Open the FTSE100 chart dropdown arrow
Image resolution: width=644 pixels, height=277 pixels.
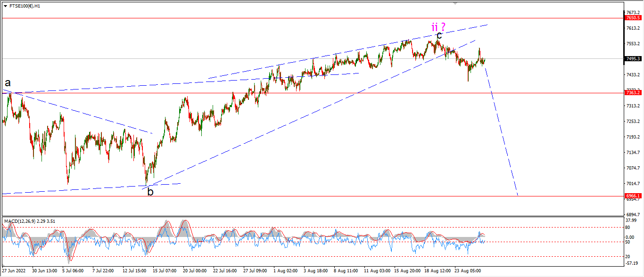click(5, 6)
